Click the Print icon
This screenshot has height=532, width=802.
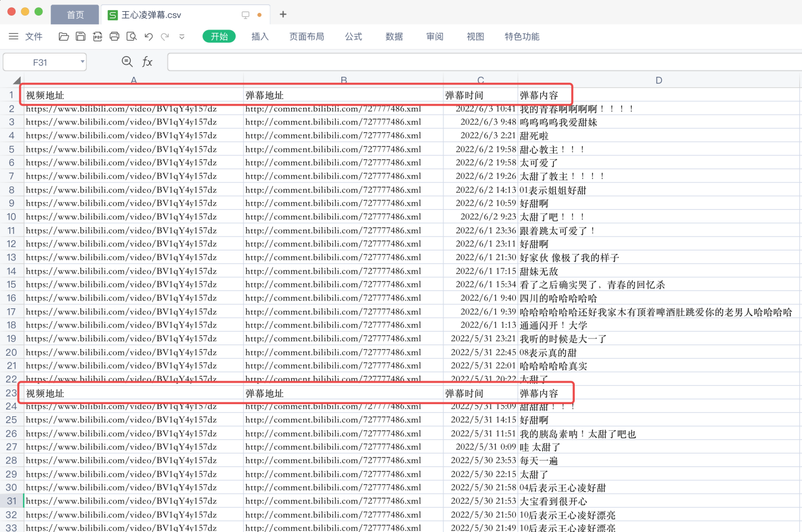point(115,37)
